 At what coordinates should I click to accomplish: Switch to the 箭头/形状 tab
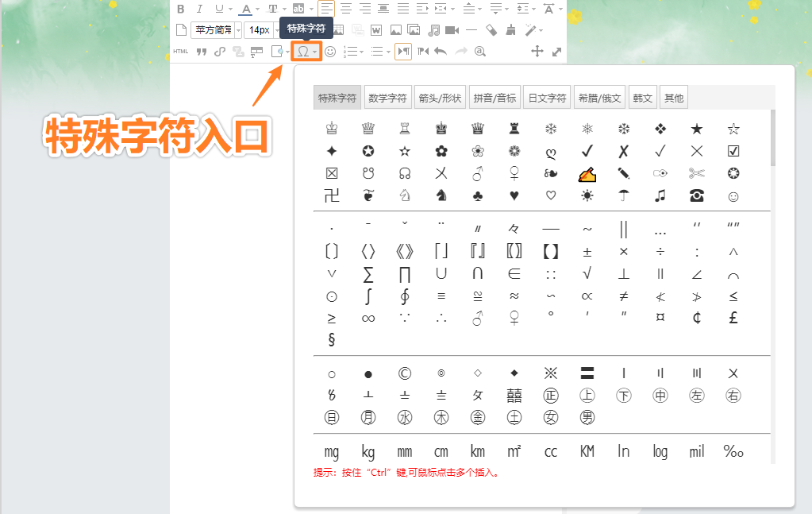(440, 98)
